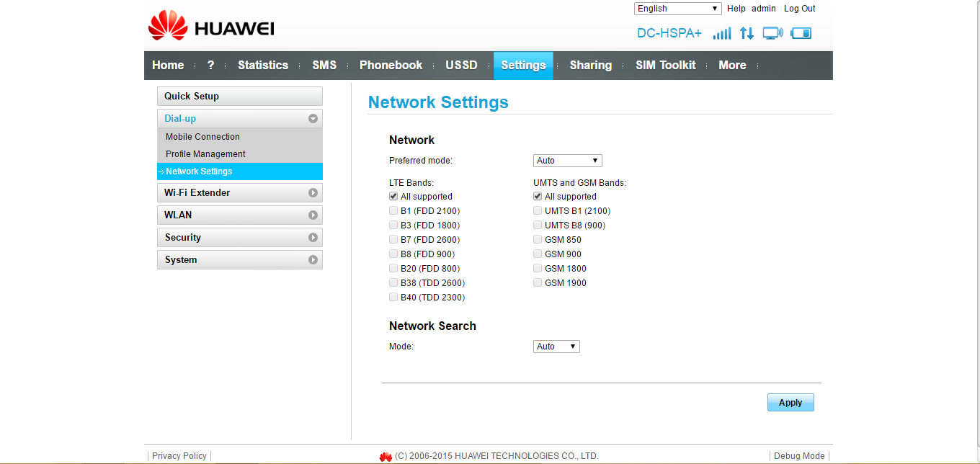Click the Log Out link
Image resolution: width=980 pixels, height=464 pixels.
tap(799, 9)
